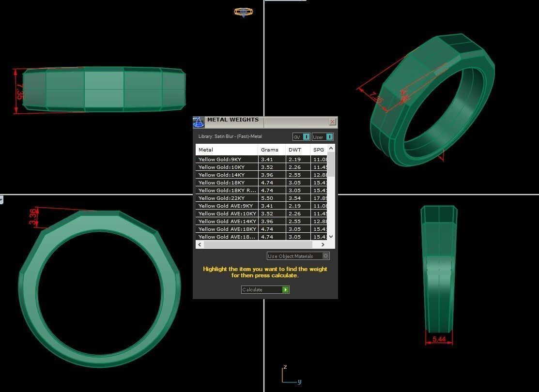The height and width of the screenshot is (392, 539).
Task: Click the Calculate button
Action: pos(265,289)
